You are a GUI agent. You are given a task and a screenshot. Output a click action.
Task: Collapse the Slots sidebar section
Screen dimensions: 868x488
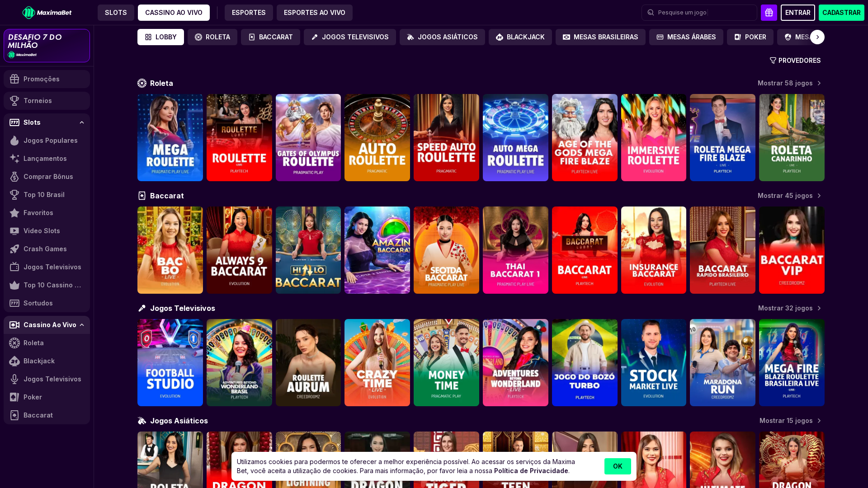pos(82,122)
